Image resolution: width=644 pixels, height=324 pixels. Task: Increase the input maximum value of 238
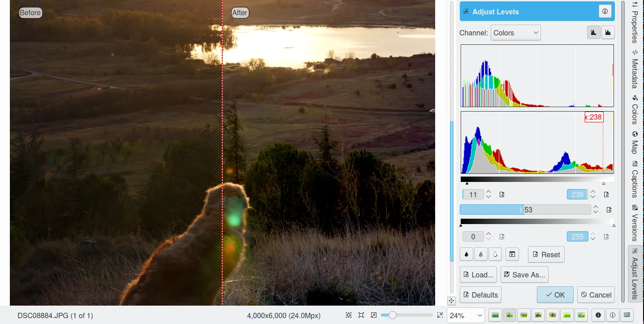593,192
